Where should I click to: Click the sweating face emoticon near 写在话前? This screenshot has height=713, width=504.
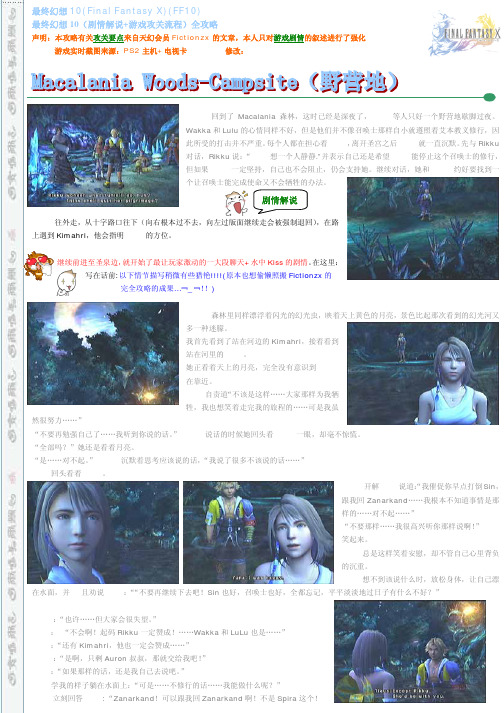click(x=66, y=282)
